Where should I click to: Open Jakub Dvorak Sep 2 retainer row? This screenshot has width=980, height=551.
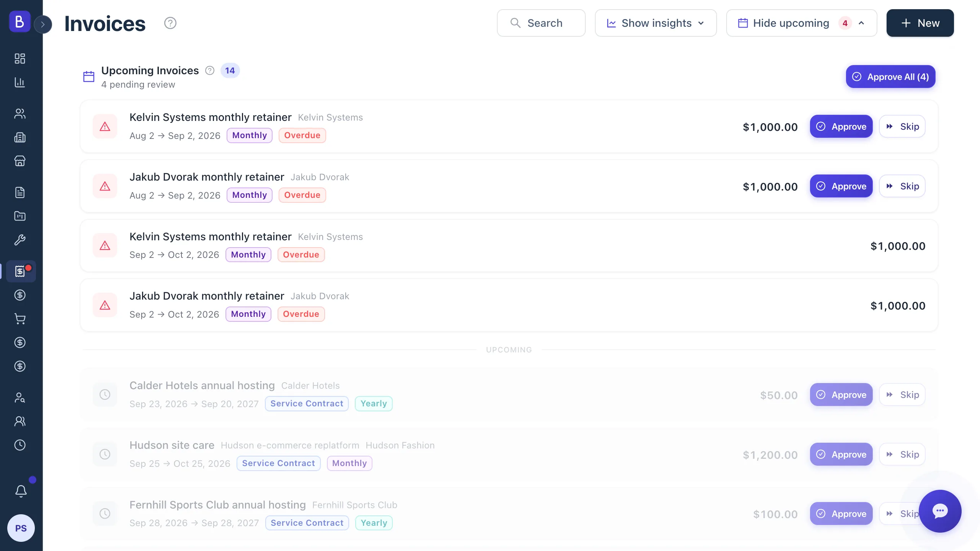click(x=509, y=305)
